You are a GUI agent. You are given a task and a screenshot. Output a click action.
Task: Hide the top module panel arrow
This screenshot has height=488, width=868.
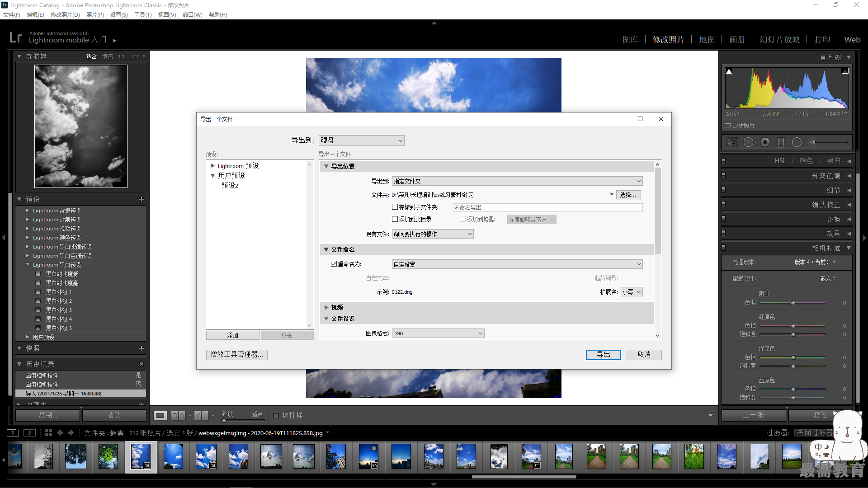point(434,23)
